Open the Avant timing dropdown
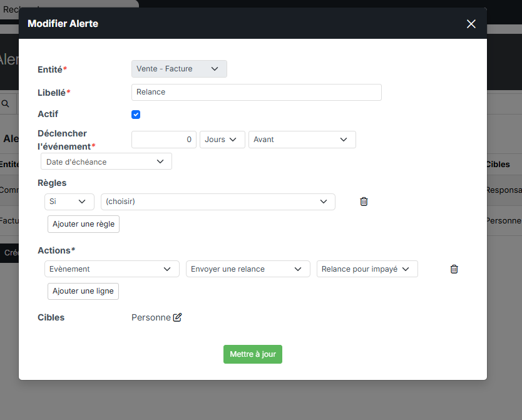This screenshot has width=522, height=420. [x=302, y=140]
